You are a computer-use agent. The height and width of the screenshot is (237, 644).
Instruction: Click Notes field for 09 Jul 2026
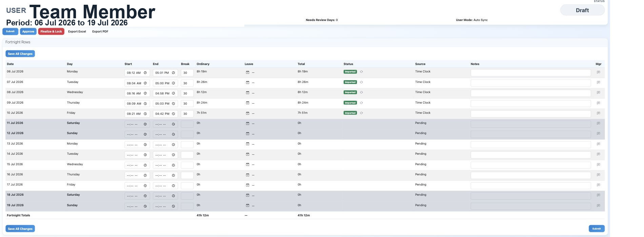pyautogui.click(x=531, y=104)
